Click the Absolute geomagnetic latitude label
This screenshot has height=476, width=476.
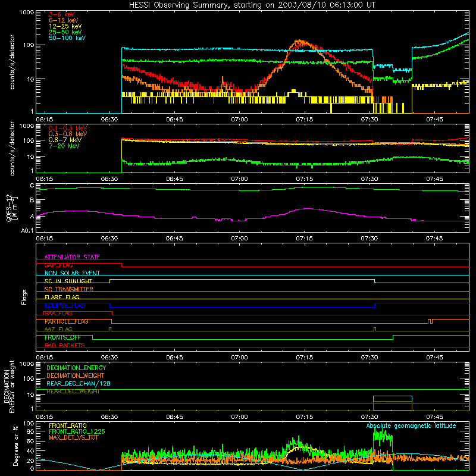pos(411,425)
